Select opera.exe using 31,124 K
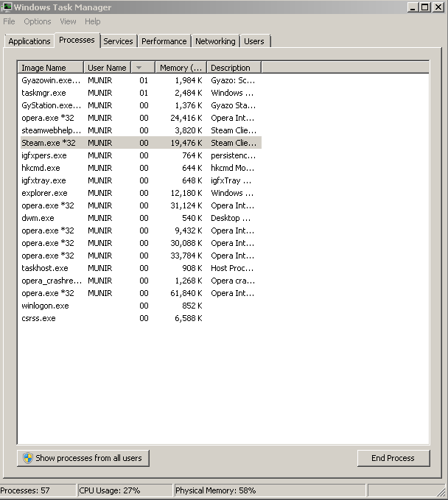Viewport: 448px width, 500px height. [x=141, y=205]
